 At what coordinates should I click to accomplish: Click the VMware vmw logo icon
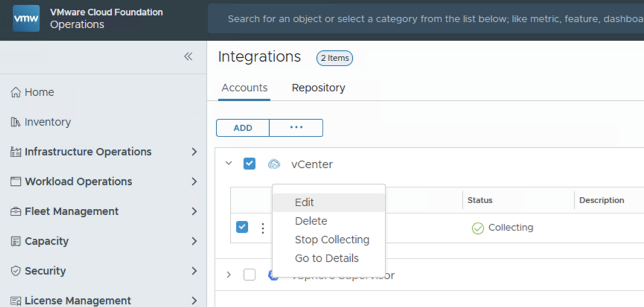26,18
